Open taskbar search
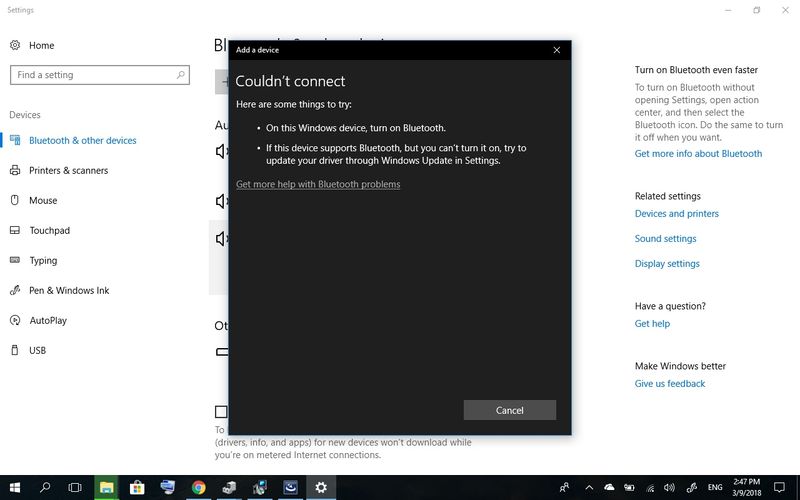800x500 pixels. click(x=45, y=488)
